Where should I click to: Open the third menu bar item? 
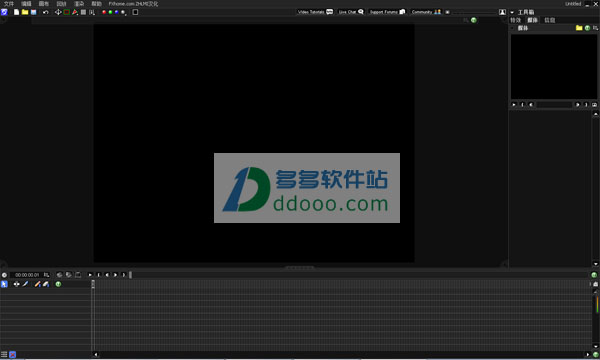tap(44, 4)
